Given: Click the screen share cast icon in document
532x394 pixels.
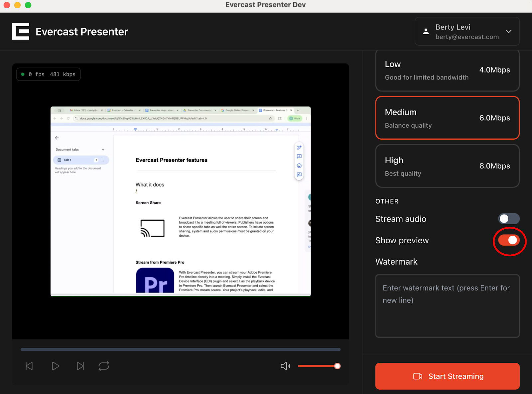Looking at the screenshot, I should pyautogui.click(x=152, y=228).
